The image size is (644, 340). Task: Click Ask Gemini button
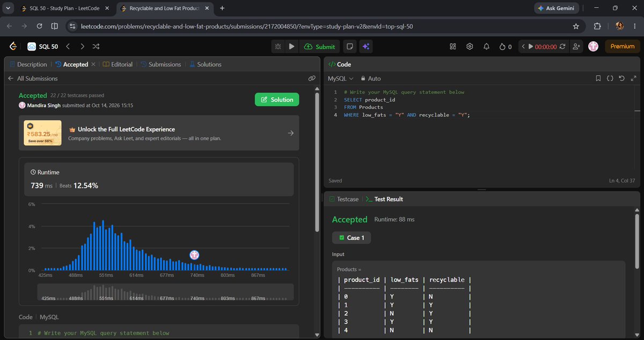pyautogui.click(x=557, y=8)
